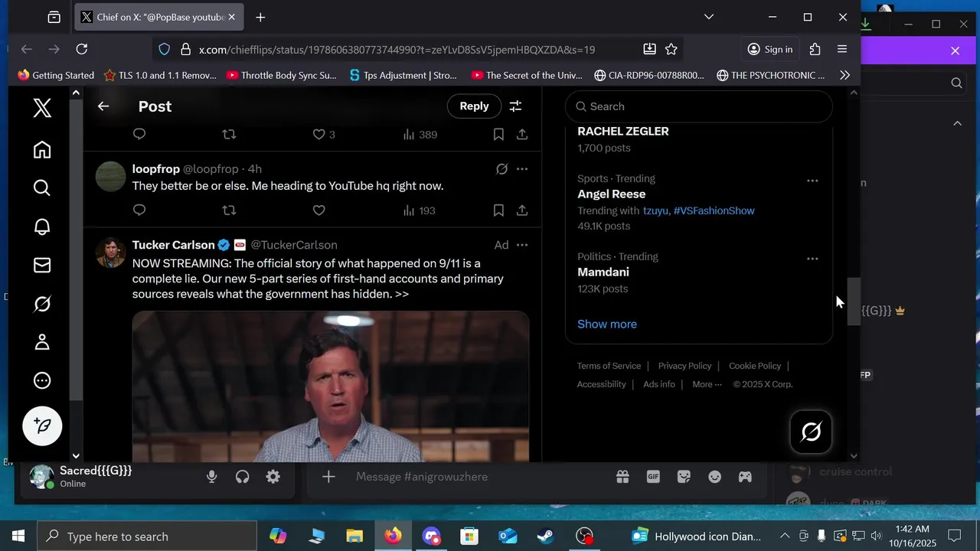The height and width of the screenshot is (551, 980).
Task: Like the post with 3 likes
Action: pyautogui.click(x=324, y=135)
